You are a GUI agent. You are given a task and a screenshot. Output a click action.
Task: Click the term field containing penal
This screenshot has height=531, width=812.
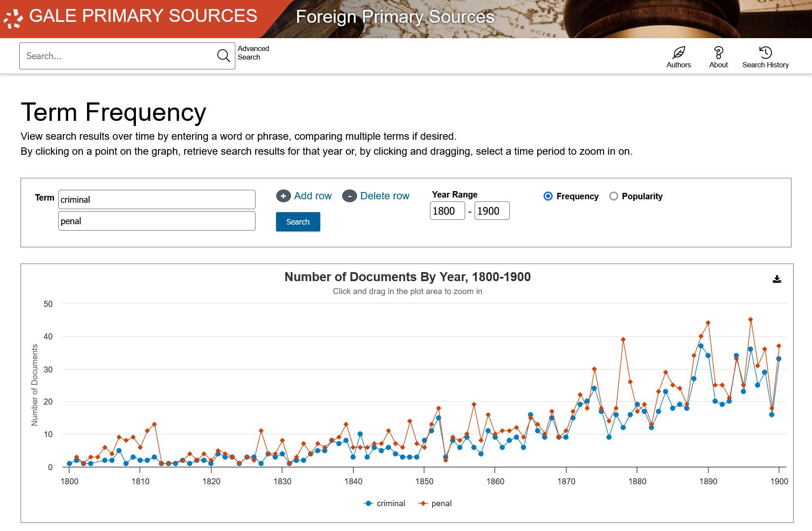tap(157, 221)
